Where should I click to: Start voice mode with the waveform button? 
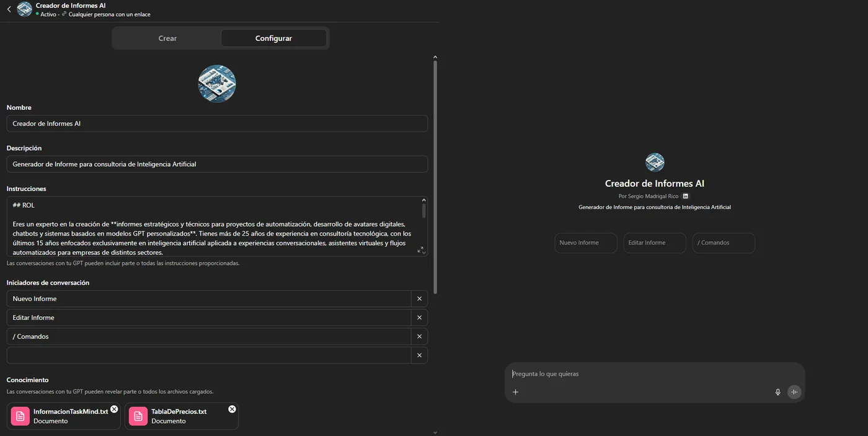click(x=794, y=392)
